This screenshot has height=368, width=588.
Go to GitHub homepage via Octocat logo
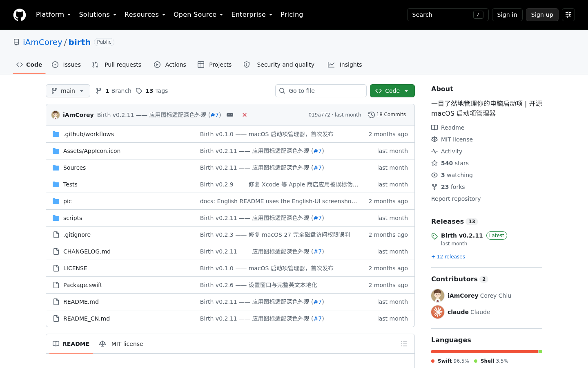[x=20, y=15]
